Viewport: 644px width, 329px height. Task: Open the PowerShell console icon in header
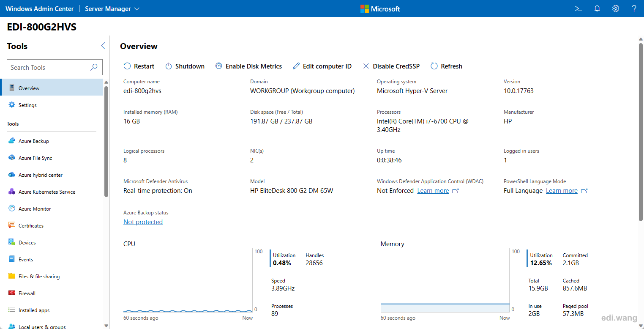579,8
